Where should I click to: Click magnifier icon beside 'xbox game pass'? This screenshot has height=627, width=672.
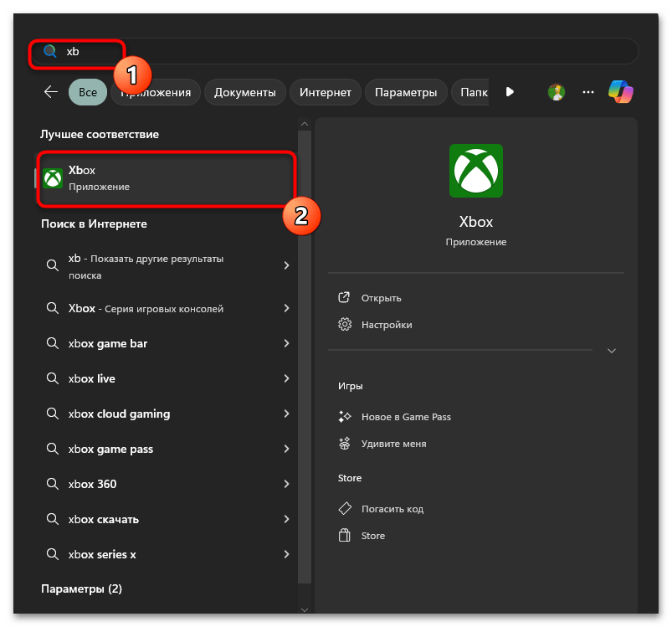(x=52, y=449)
